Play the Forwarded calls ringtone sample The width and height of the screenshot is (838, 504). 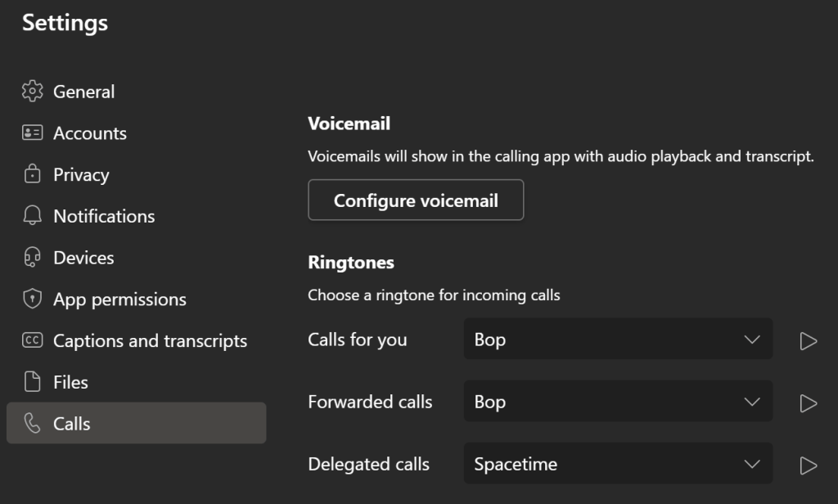pos(809,403)
